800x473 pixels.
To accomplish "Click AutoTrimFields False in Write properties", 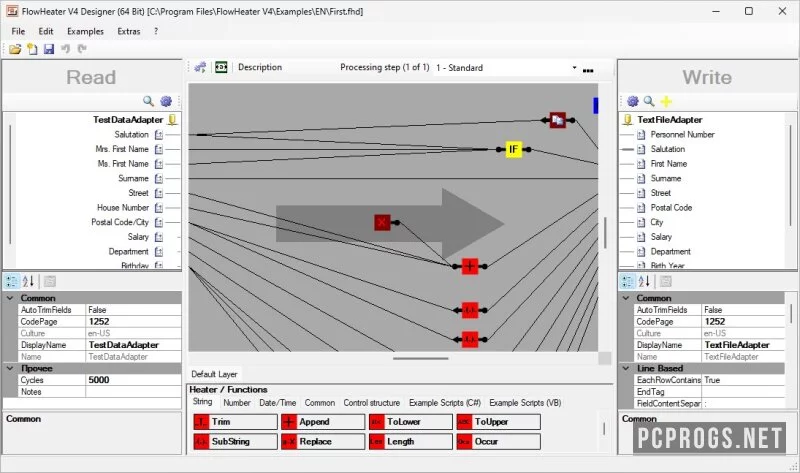I will (743, 310).
